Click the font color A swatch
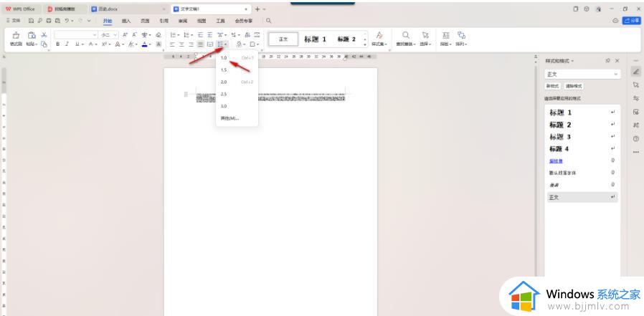The image size is (644, 316). pyautogui.click(x=145, y=44)
